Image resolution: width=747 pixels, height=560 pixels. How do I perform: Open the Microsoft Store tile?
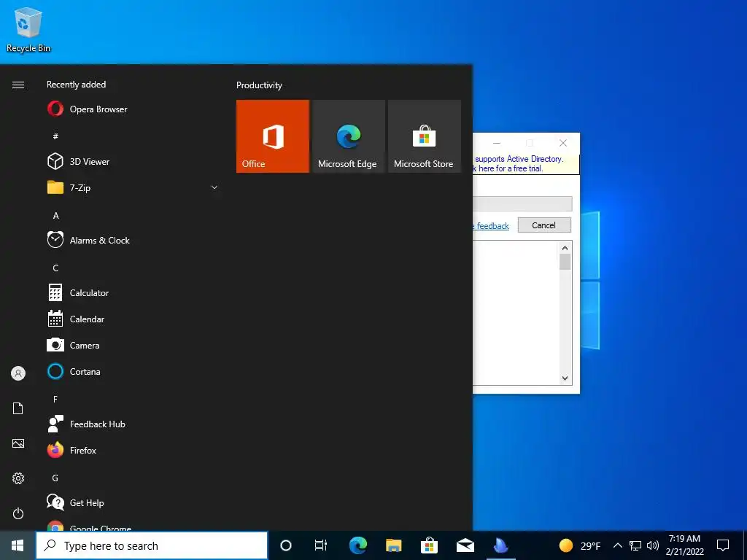(x=425, y=136)
